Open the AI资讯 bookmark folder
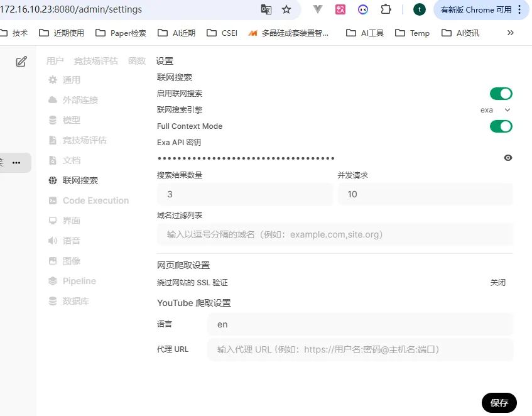 (460, 33)
